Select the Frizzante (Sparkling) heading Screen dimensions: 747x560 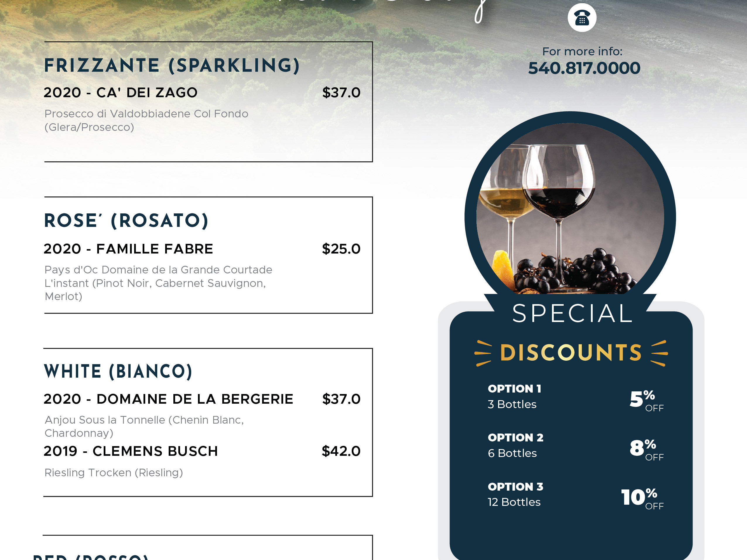(x=172, y=66)
